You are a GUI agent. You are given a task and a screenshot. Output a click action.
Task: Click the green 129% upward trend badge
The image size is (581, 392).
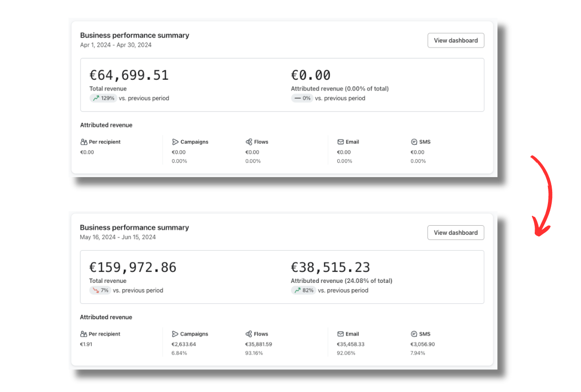(x=103, y=98)
